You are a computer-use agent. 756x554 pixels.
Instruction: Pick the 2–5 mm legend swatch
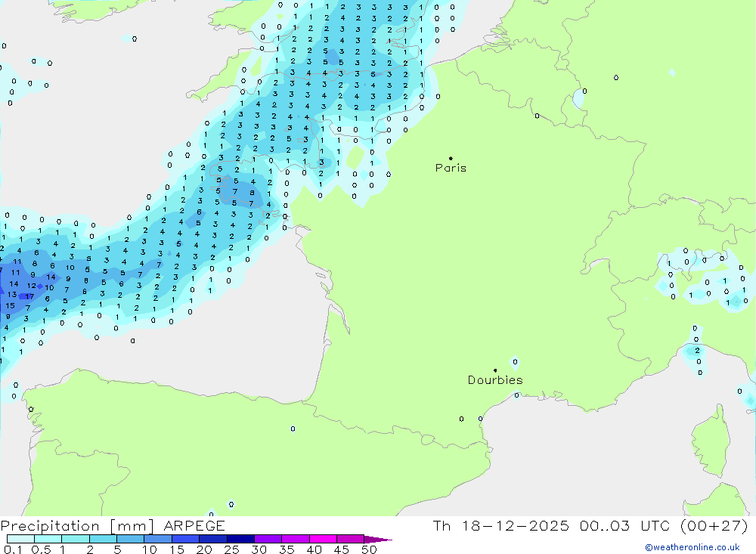click(x=103, y=539)
